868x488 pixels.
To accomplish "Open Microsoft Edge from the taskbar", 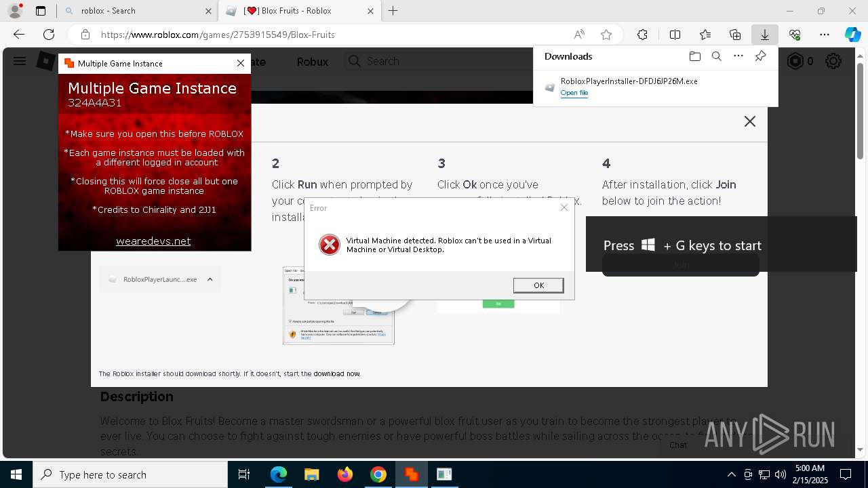I will click(x=279, y=474).
